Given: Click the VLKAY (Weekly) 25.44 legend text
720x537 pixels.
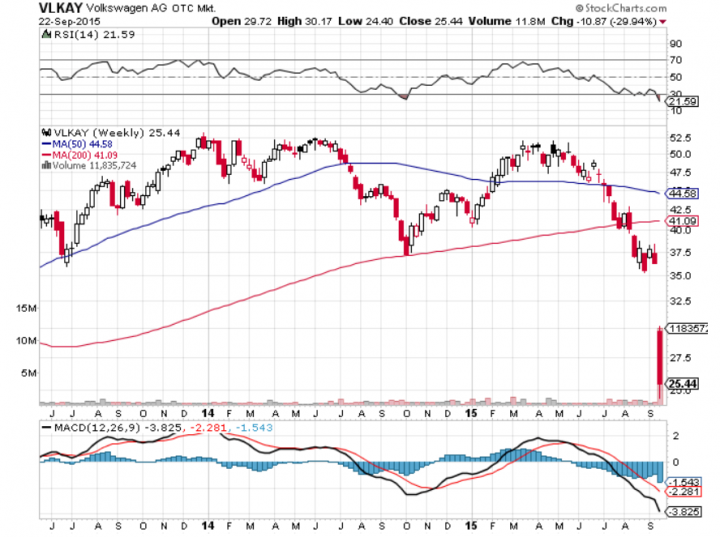Looking at the screenshot, I should click(117, 133).
